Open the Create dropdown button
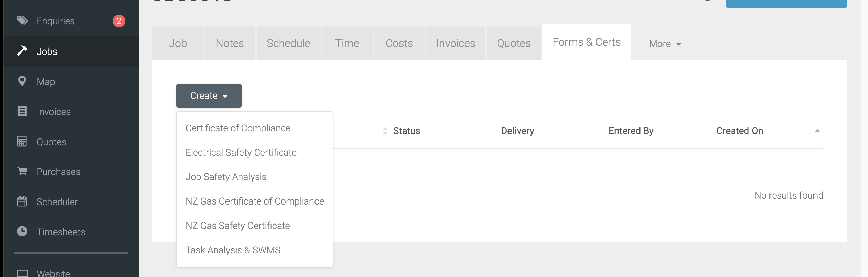Screen dimensions: 868x277 click(209, 96)
